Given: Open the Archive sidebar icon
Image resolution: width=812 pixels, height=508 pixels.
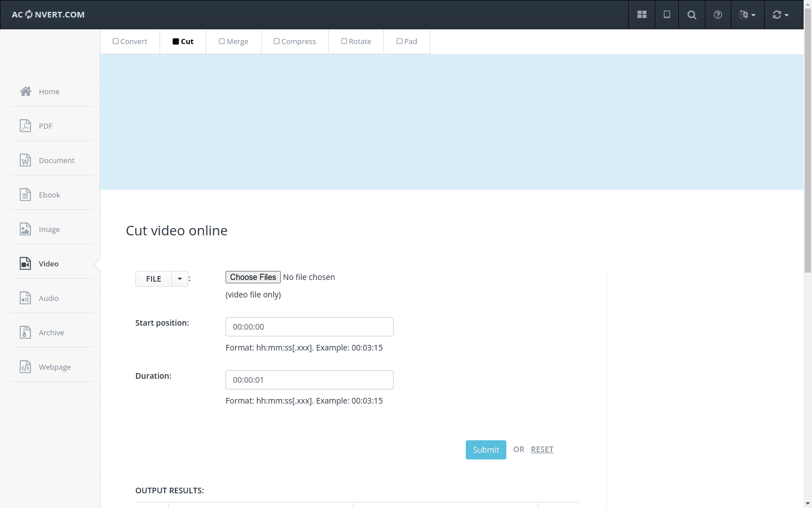Looking at the screenshot, I should [25, 332].
